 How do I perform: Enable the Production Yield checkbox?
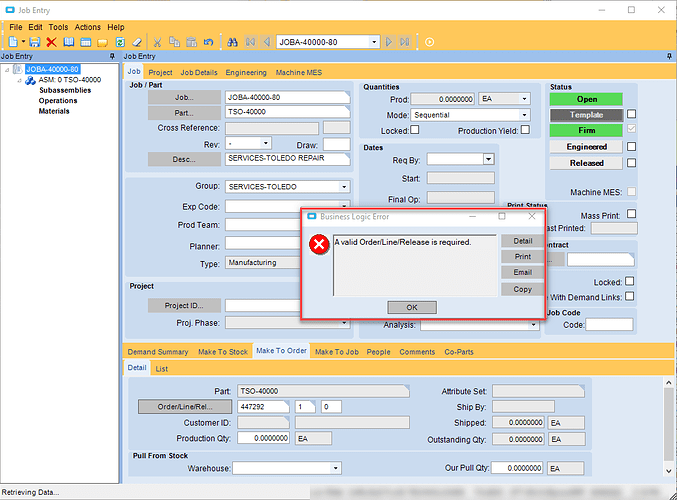(525, 130)
